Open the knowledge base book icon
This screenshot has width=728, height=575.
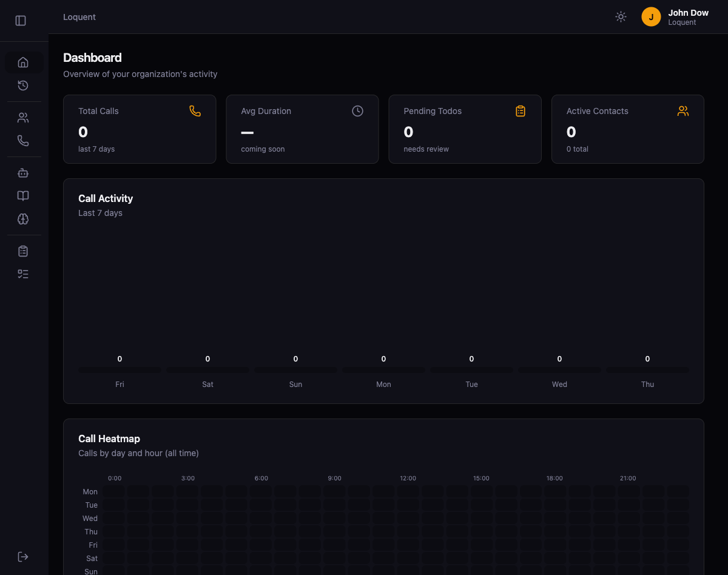pyautogui.click(x=23, y=196)
